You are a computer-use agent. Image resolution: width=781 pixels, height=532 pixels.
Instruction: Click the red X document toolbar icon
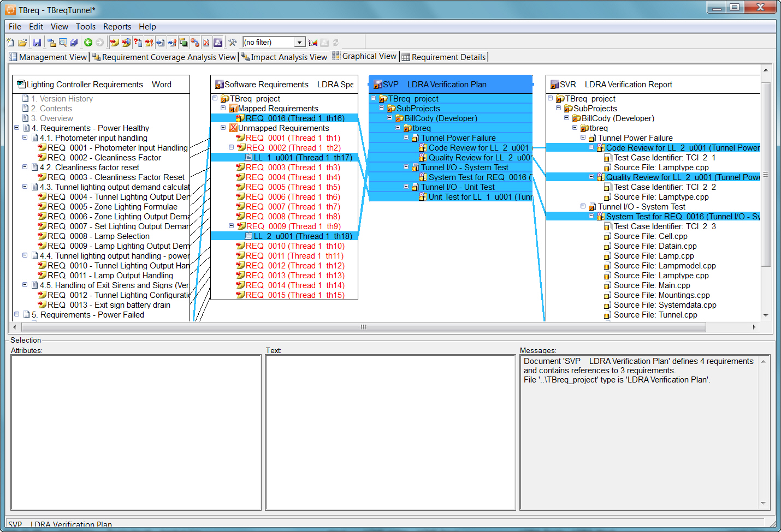click(206, 43)
